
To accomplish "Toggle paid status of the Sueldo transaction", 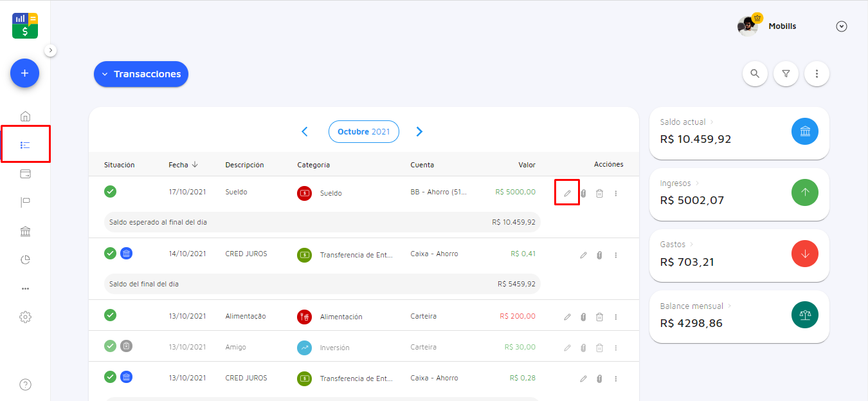I will pyautogui.click(x=111, y=191).
